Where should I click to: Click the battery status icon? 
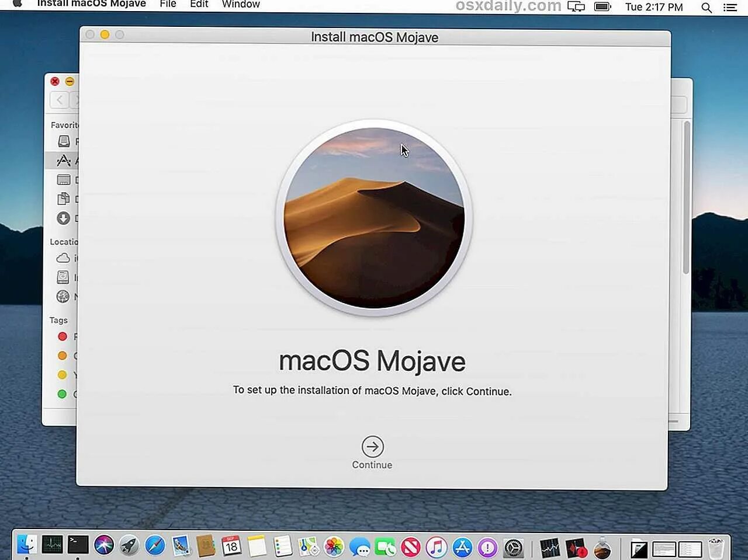point(602,7)
